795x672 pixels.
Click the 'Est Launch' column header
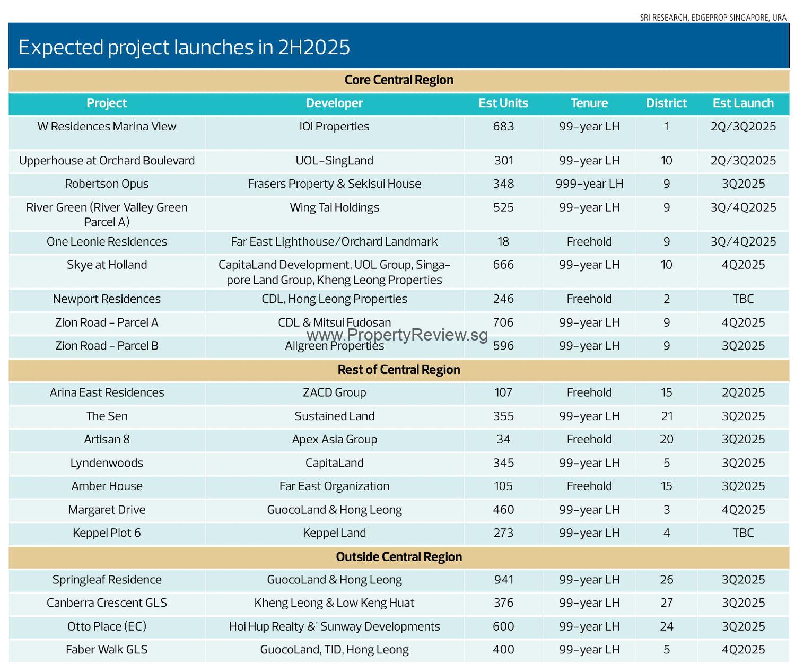743,103
